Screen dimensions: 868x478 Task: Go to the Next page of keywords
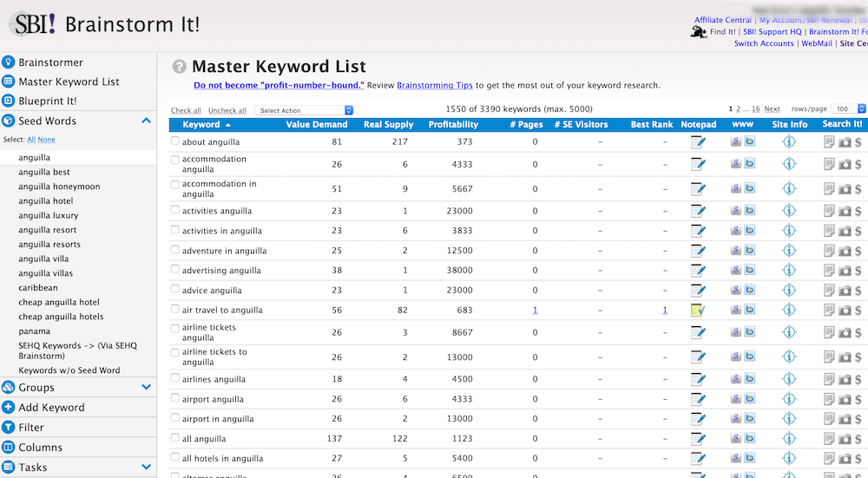pyautogui.click(x=773, y=109)
